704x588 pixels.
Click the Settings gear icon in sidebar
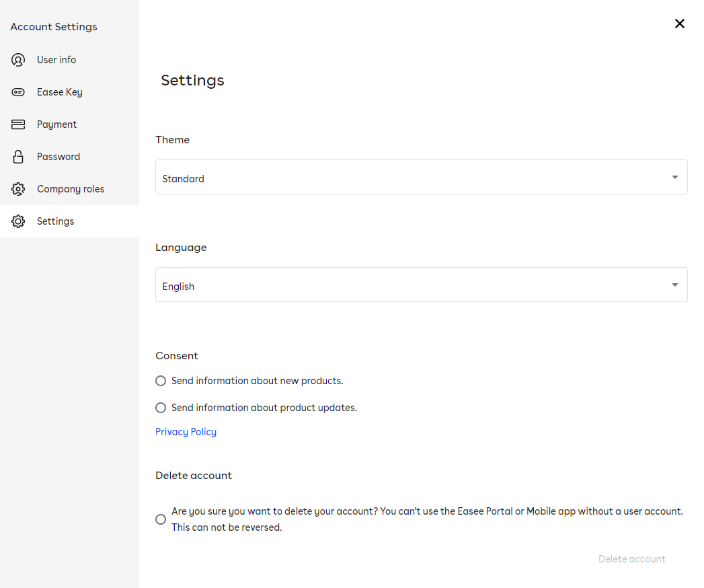(18, 221)
